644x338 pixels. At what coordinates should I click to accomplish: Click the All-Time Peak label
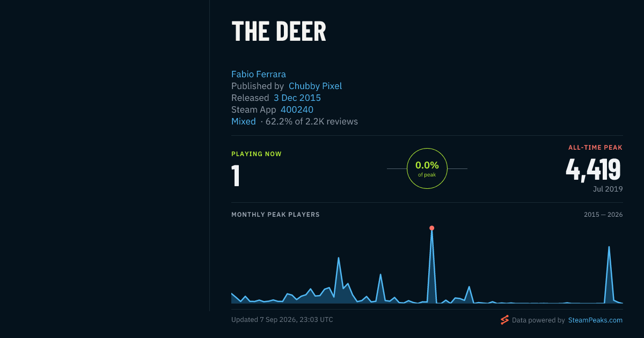(595, 148)
